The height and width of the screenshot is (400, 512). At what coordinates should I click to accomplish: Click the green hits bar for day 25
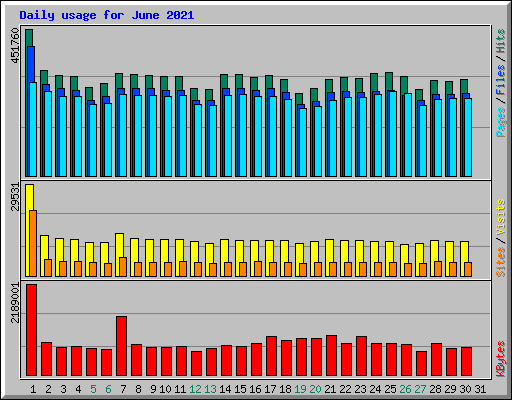tap(389, 81)
